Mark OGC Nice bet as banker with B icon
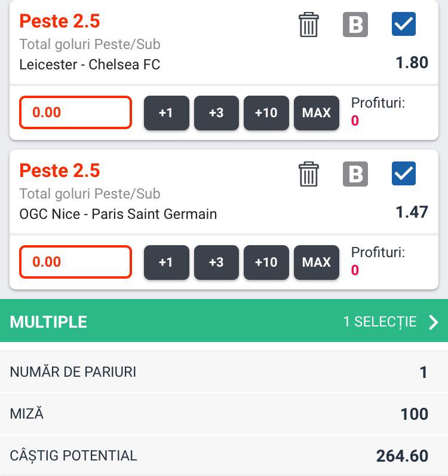Image resolution: width=448 pixels, height=476 pixels. [355, 173]
